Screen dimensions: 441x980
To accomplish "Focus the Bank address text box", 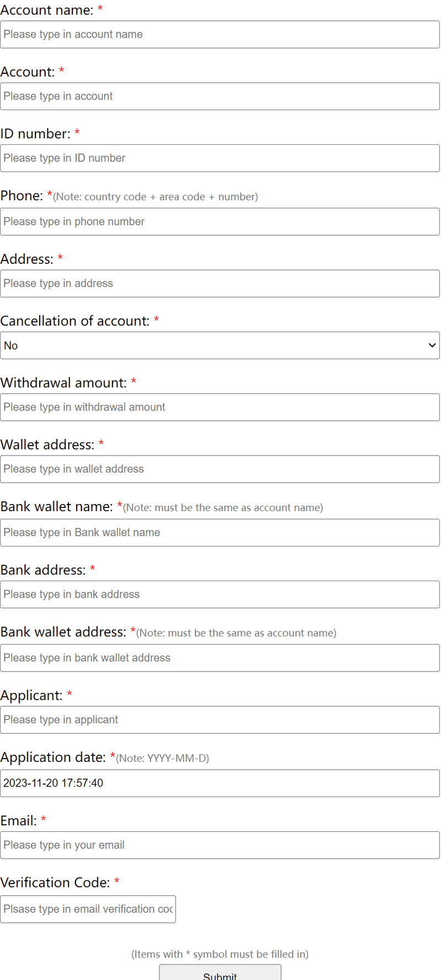I will 219,594.
